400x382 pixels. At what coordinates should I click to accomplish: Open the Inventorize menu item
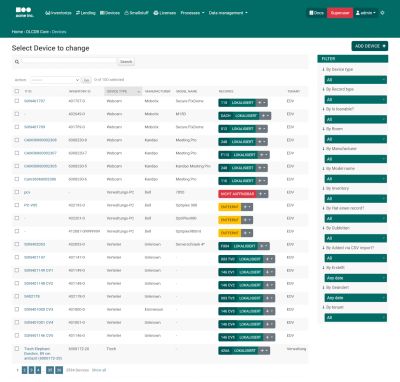click(58, 13)
